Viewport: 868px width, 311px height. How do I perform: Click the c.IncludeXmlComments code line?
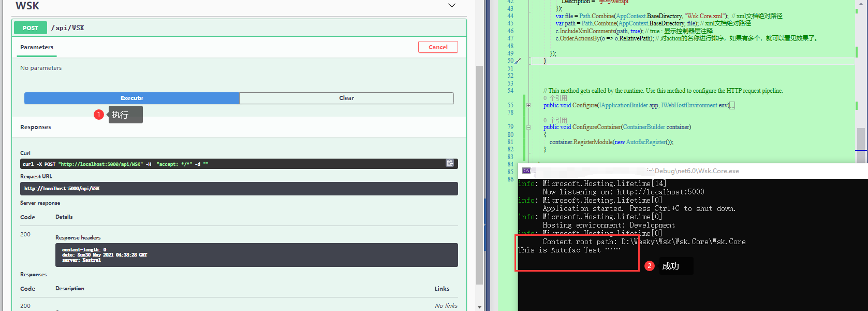tap(634, 31)
